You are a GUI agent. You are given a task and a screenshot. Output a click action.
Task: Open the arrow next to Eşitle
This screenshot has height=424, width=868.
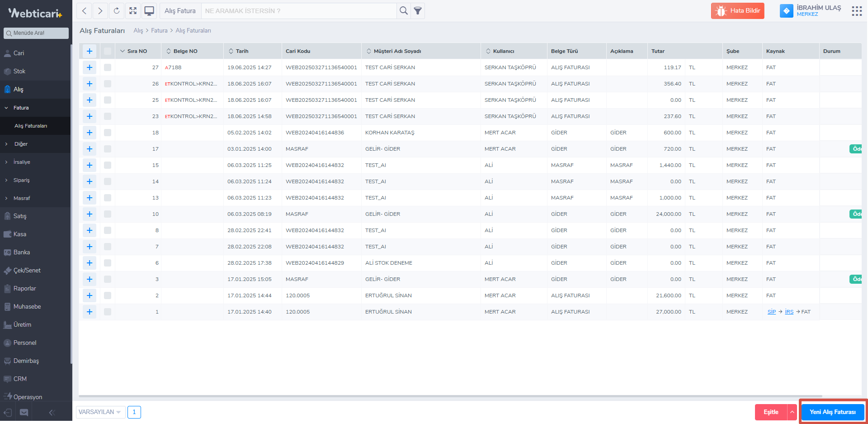tap(792, 412)
